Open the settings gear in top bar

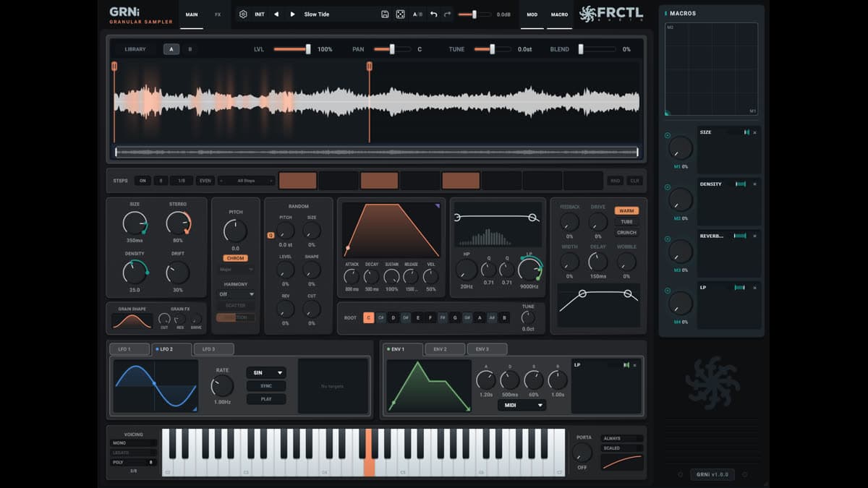tap(243, 14)
